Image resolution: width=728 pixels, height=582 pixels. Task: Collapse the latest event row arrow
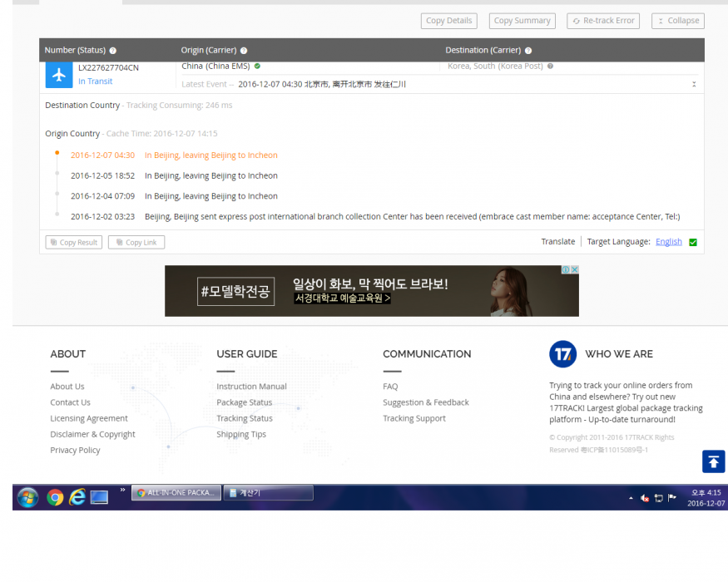(x=694, y=84)
